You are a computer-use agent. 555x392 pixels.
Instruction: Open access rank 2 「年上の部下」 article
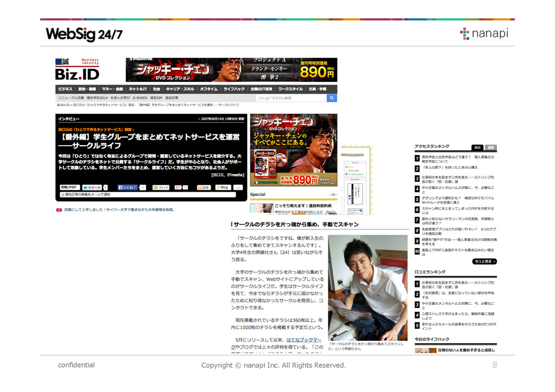(x=449, y=167)
